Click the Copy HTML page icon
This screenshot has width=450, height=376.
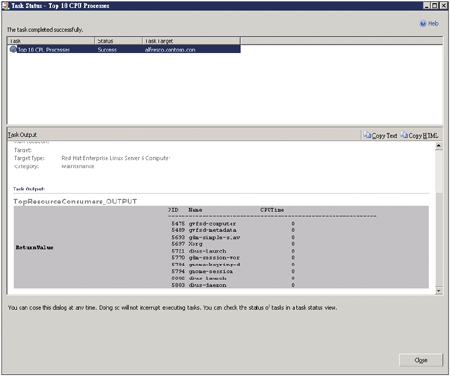(404, 135)
